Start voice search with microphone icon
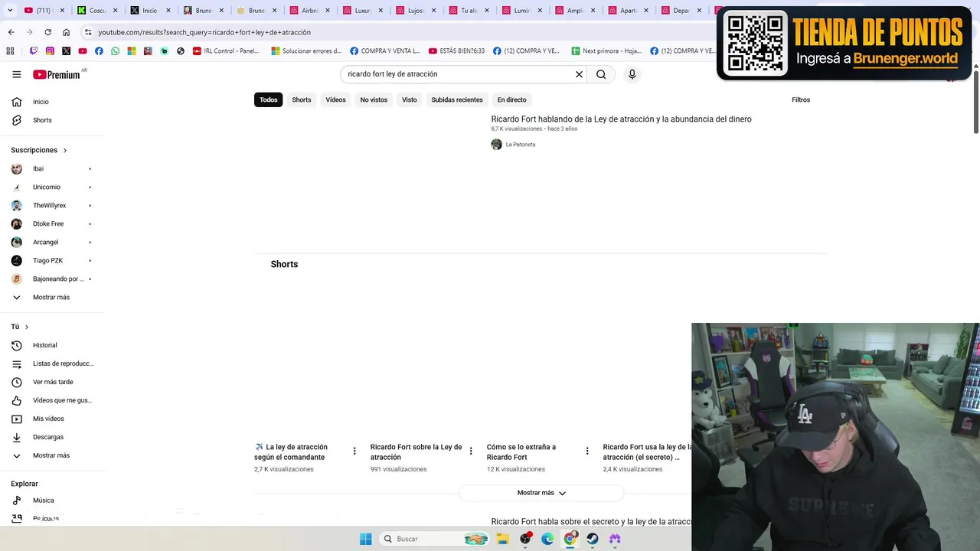This screenshot has height=551, width=980. pos(632,74)
